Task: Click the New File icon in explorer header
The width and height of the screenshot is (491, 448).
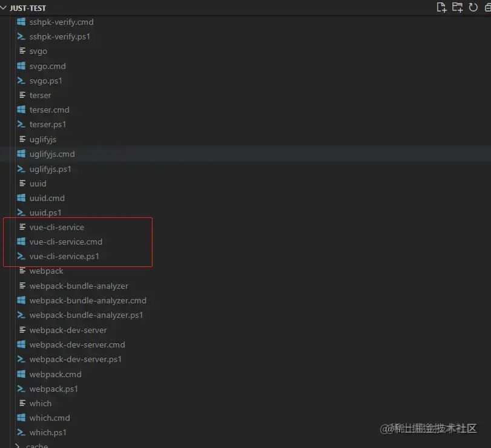Action: [x=441, y=7]
